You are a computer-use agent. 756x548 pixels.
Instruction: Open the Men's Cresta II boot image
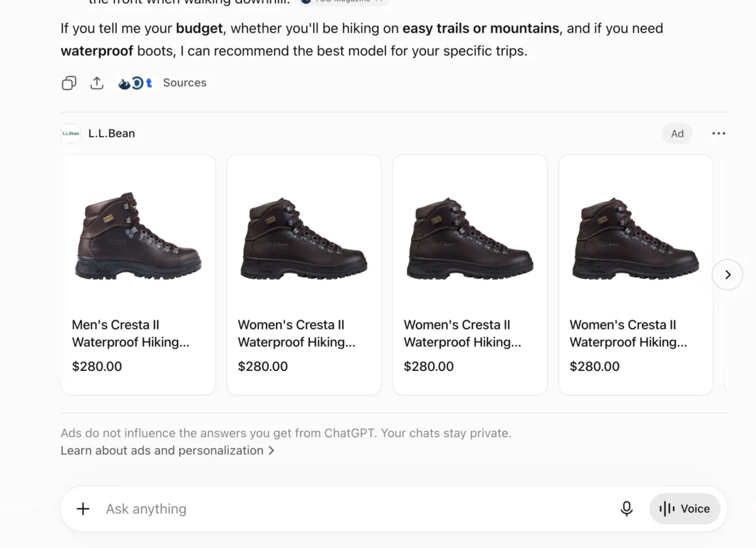[138, 236]
